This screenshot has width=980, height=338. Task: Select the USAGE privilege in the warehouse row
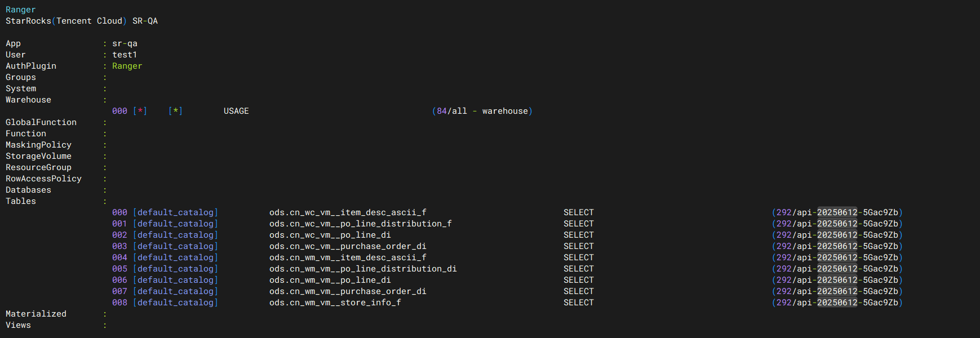pyautogui.click(x=236, y=111)
